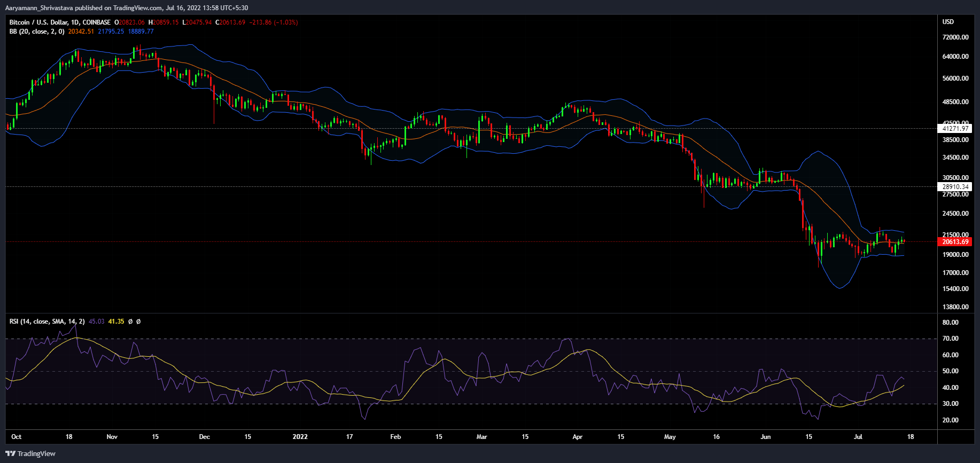Click the 2022 year marker on time axis
Viewport: 980px width, 463px height.
[x=300, y=437]
